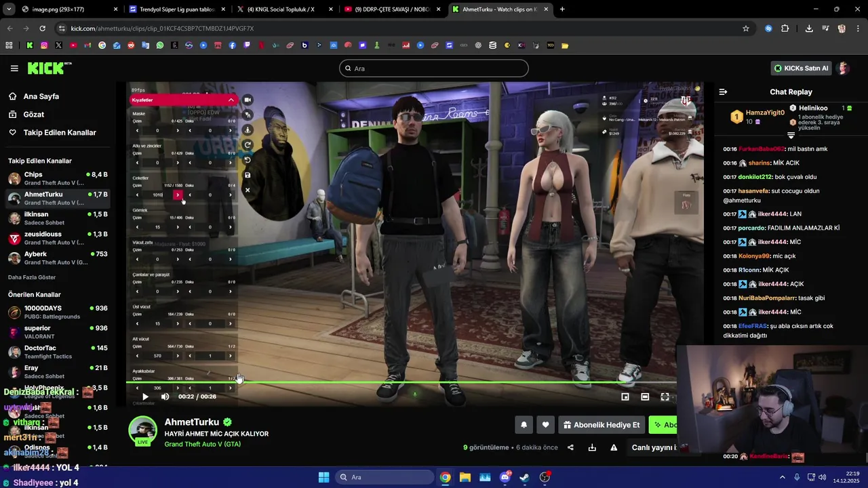Reload the page
The height and width of the screenshot is (488, 868).
click(x=42, y=28)
